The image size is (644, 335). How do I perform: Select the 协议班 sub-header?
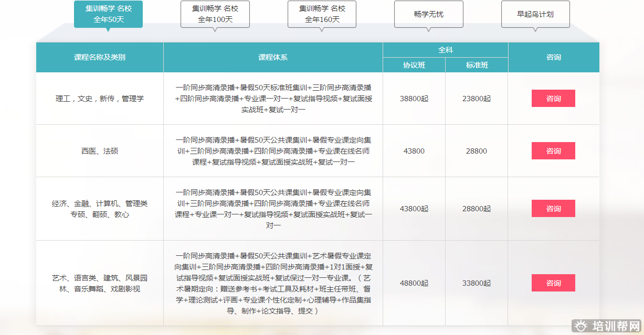click(x=414, y=65)
